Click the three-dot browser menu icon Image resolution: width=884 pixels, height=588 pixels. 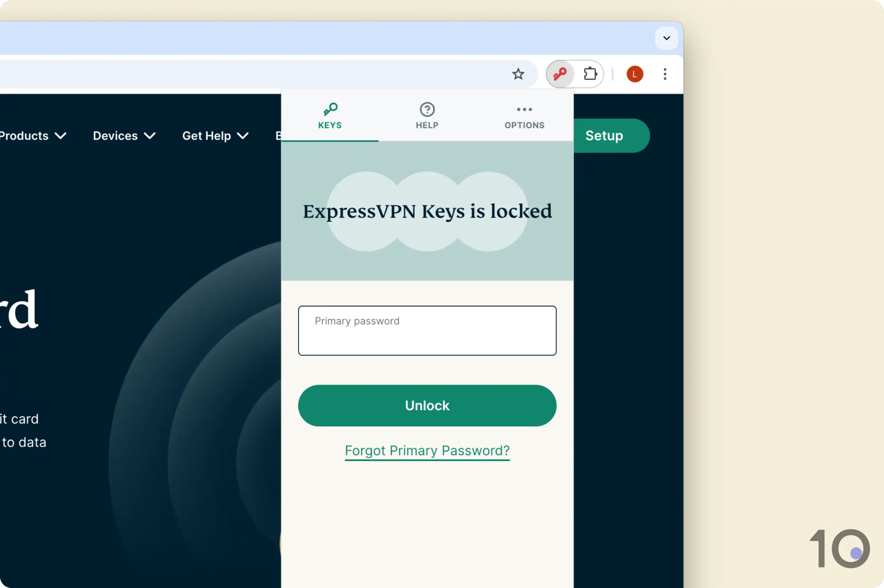tap(665, 73)
